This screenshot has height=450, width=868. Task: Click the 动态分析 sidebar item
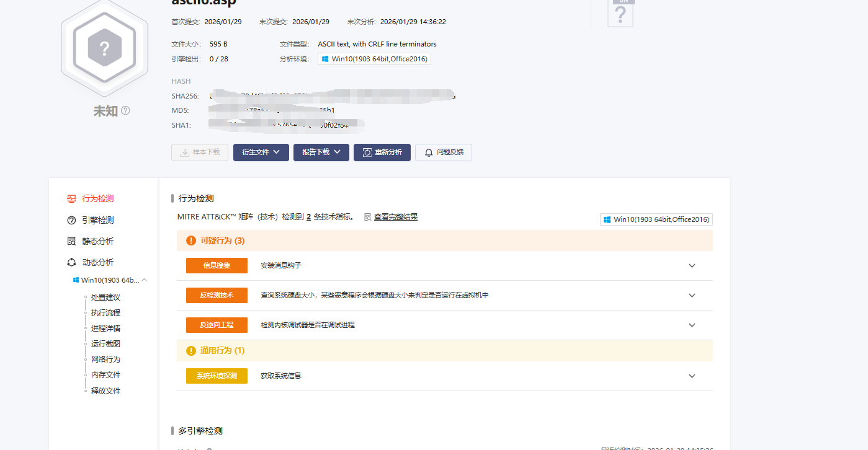[97, 262]
